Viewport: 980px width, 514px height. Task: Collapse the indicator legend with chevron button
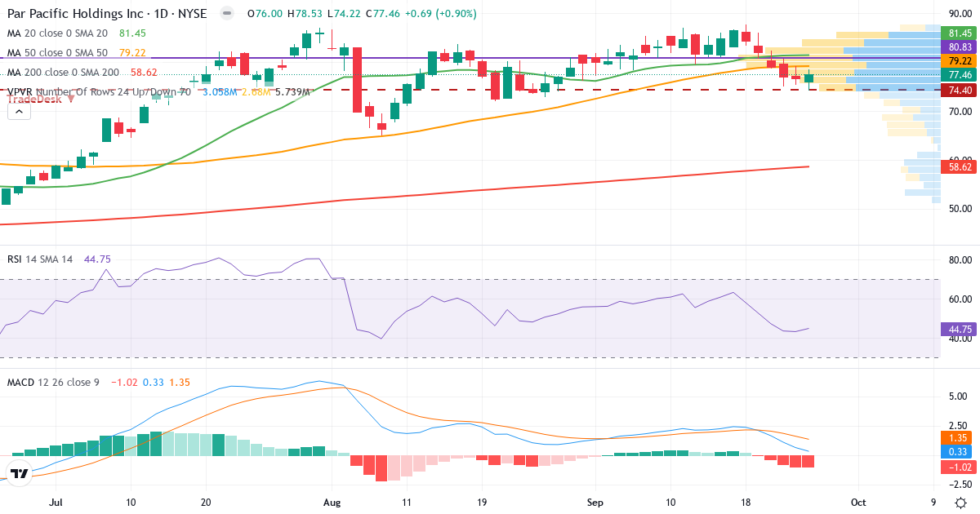pos(19,112)
